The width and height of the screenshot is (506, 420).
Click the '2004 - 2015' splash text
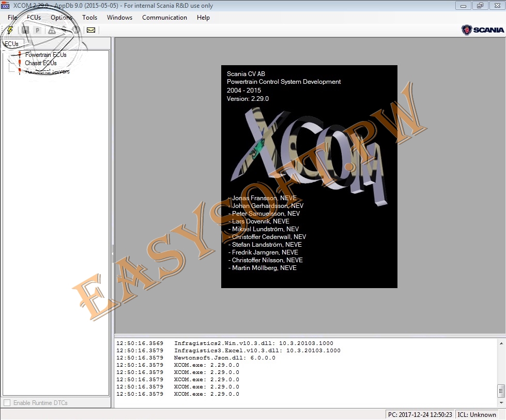click(x=244, y=90)
